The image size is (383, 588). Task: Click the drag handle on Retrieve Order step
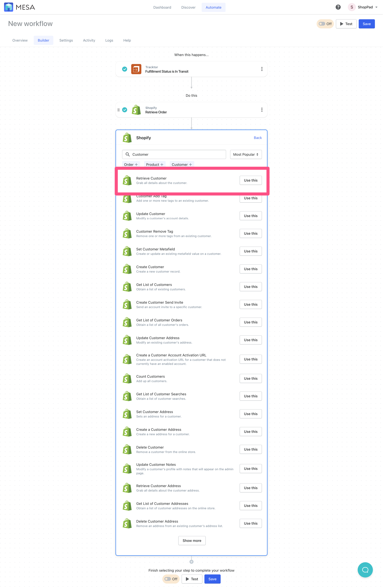pos(118,110)
